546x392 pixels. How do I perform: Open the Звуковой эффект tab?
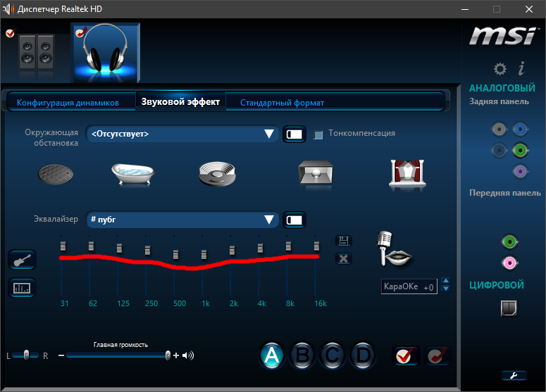pyautogui.click(x=180, y=101)
